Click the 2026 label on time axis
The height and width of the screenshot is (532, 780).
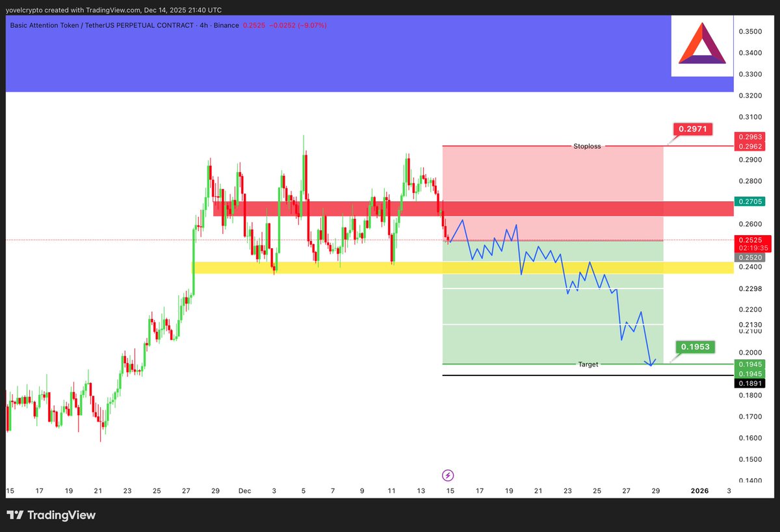(x=699, y=491)
